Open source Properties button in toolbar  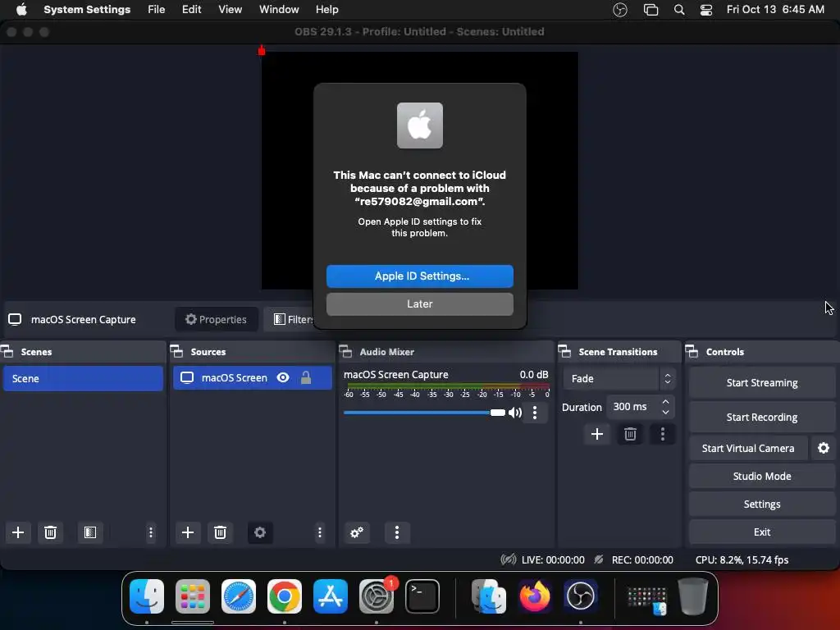click(217, 319)
